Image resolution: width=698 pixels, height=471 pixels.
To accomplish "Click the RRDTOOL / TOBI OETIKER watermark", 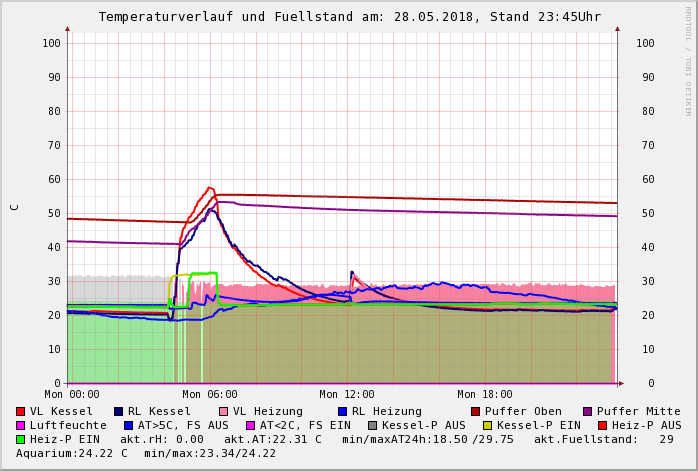I will [x=688, y=60].
